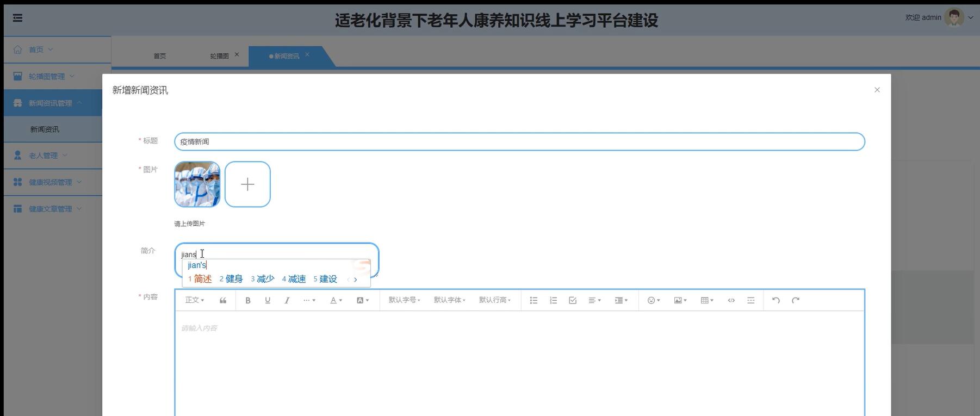Viewport: 980px width, 416px height.
Task: Click the 轮播图管理 sidebar picture icon
Action: click(18, 76)
